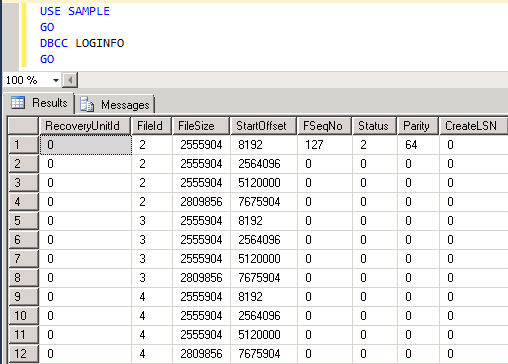This screenshot has width=508, height=364.
Task: Click StartOffset 8192 in row 9
Action: click(263, 297)
